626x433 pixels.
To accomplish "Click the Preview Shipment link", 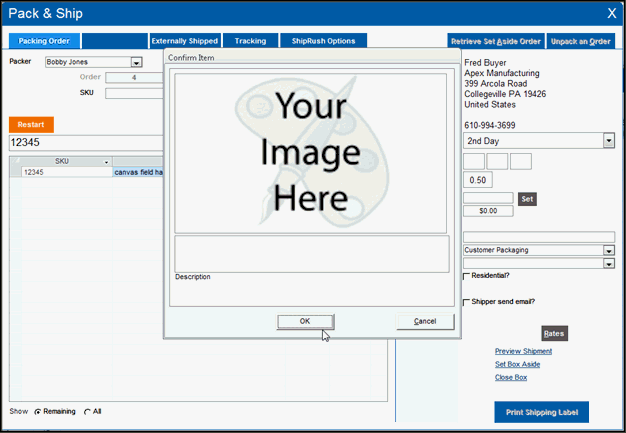I will pyautogui.click(x=523, y=351).
